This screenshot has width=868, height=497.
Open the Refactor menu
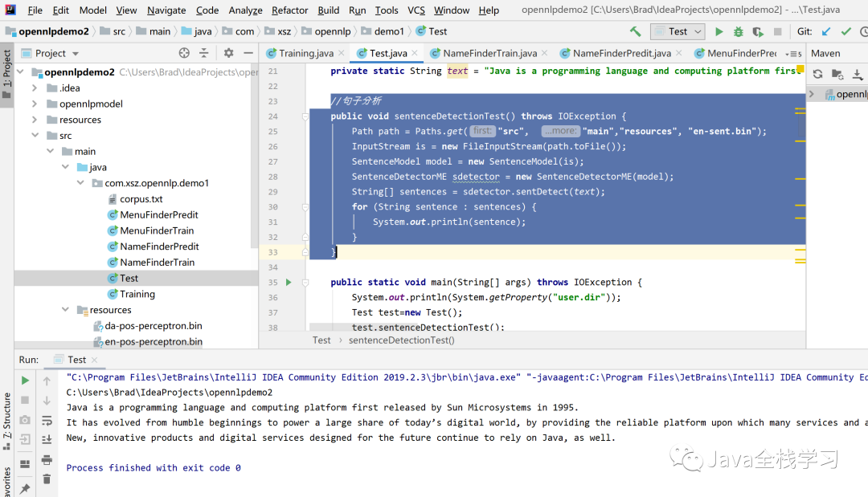click(289, 10)
